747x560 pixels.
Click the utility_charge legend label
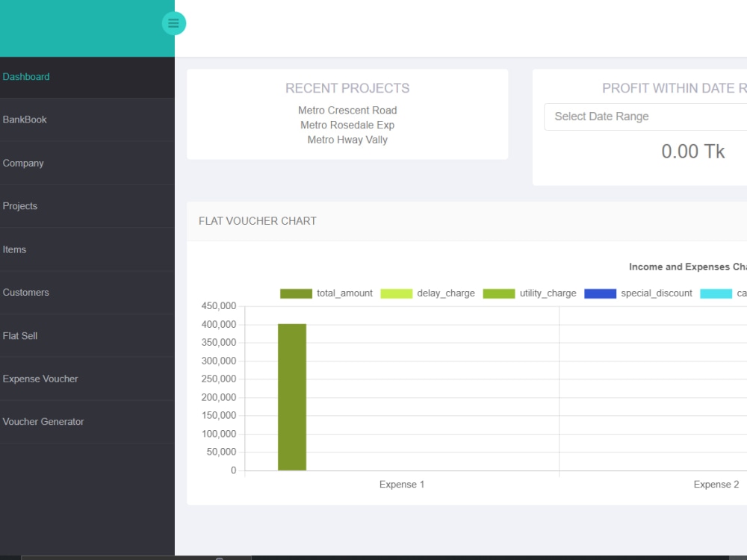pyautogui.click(x=548, y=293)
